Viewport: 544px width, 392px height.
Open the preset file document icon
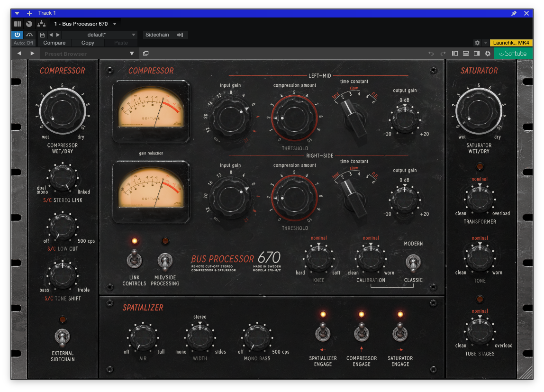click(x=42, y=35)
